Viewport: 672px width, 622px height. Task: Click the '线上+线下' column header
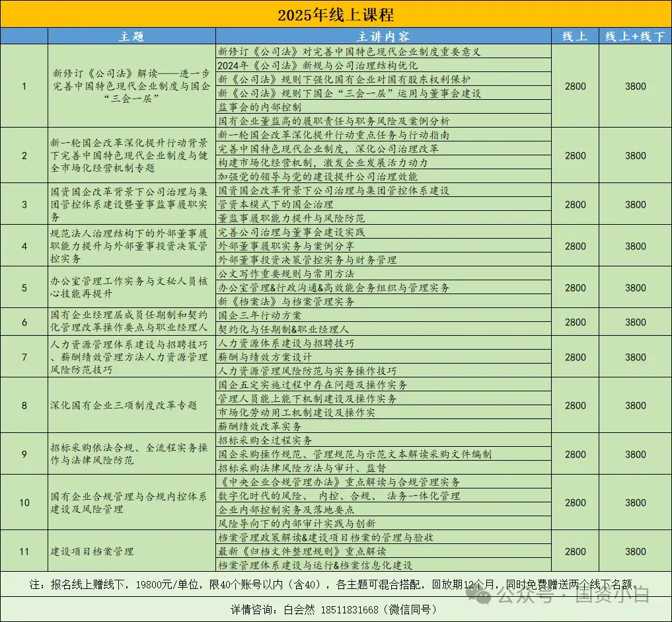(x=635, y=36)
